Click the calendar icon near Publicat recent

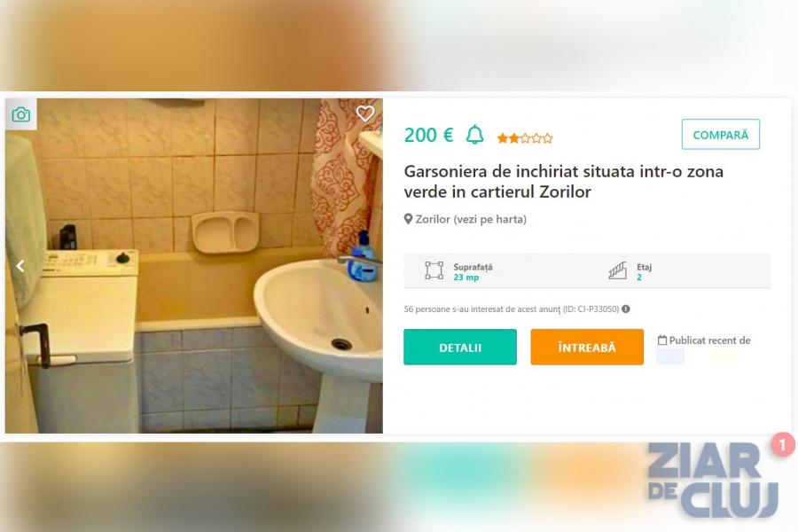(x=662, y=340)
